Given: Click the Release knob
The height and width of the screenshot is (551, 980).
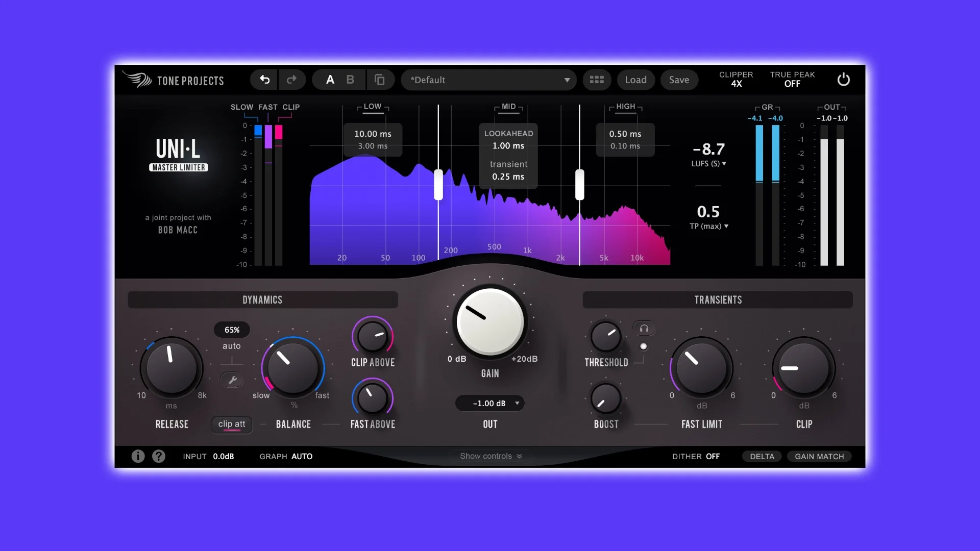Looking at the screenshot, I should pos(171,368).
